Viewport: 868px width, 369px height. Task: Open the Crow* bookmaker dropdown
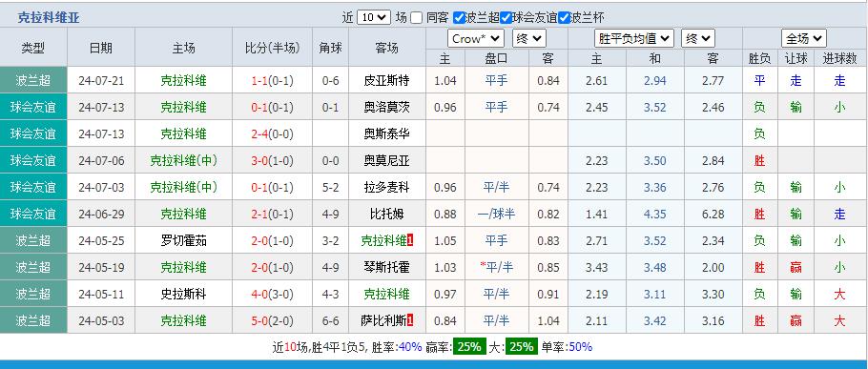coord(476,39)
